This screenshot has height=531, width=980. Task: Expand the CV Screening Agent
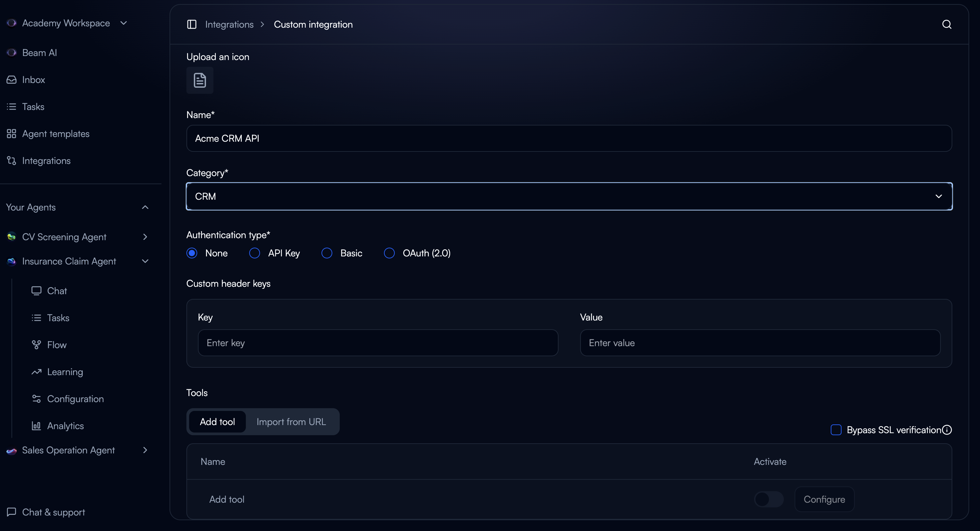[x=145, y=237]
